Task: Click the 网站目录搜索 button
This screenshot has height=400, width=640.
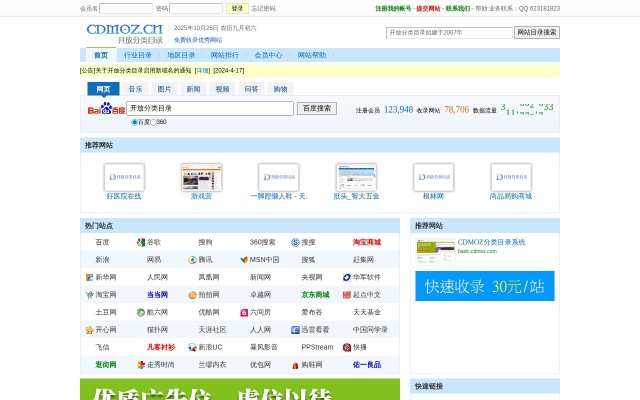Action: [536, 33]
